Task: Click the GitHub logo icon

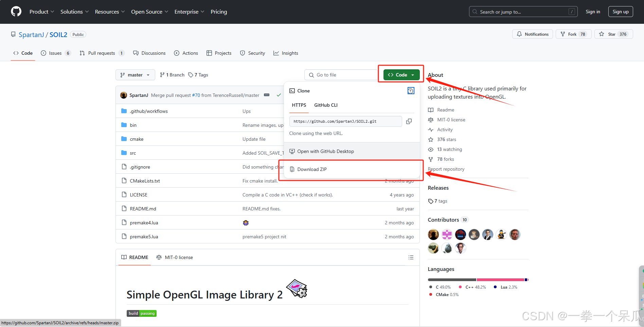Action: [16, 11]
